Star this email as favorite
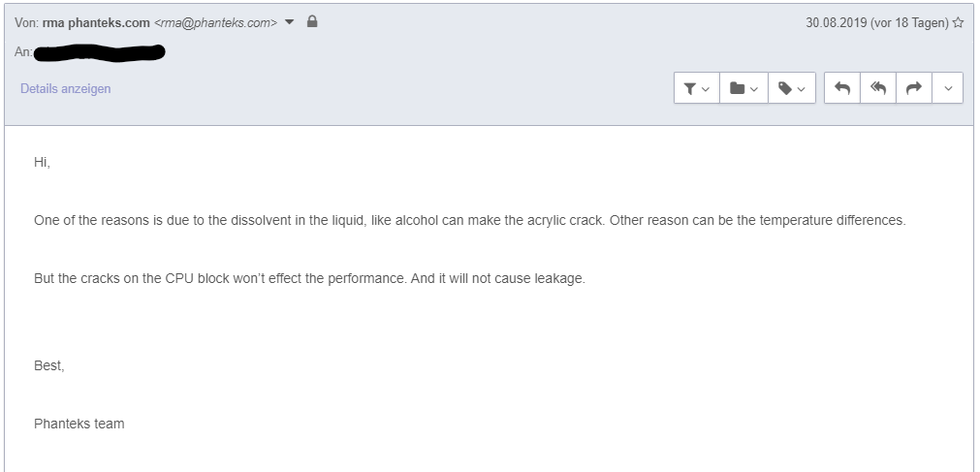This screenshot has width=980, height=472. pyautogui.click(x=958, y=22)
